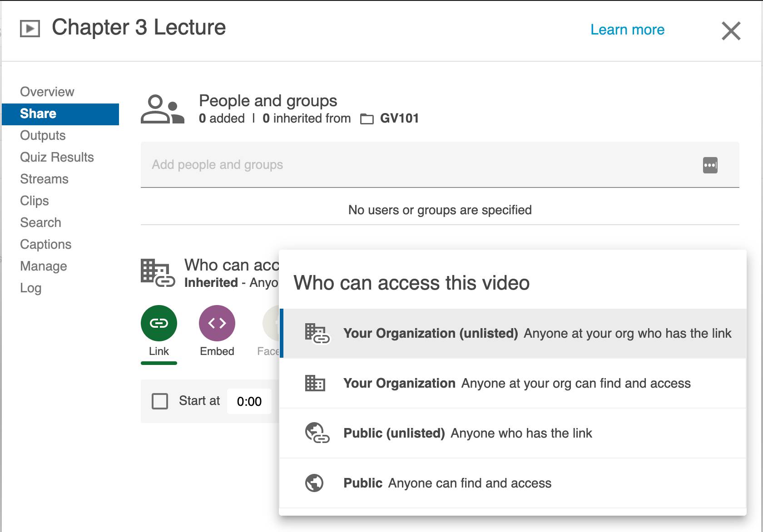Select Your Organization (unlisted) access option
This screenshot has width=763, height=532.
[x=513, y=333]
